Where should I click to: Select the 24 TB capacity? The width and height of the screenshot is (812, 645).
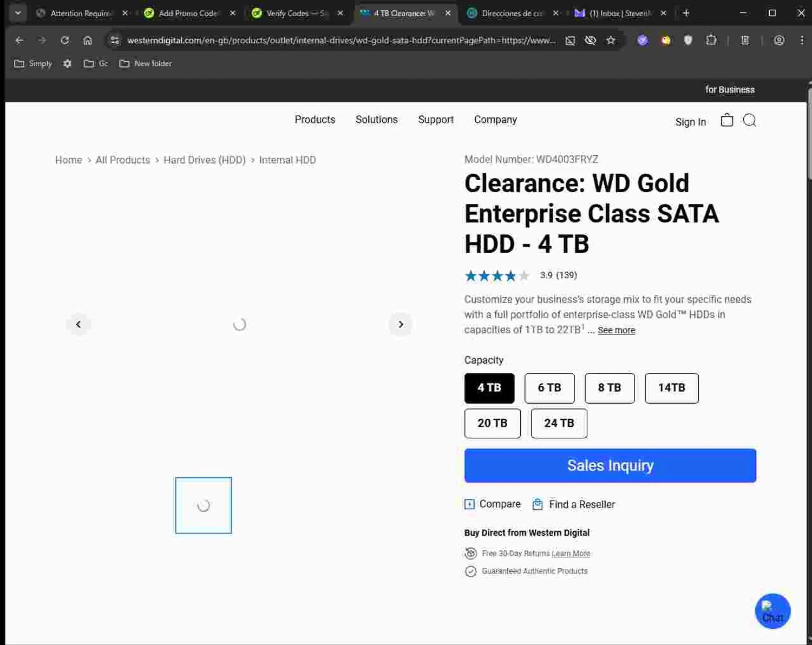[559, 423]
